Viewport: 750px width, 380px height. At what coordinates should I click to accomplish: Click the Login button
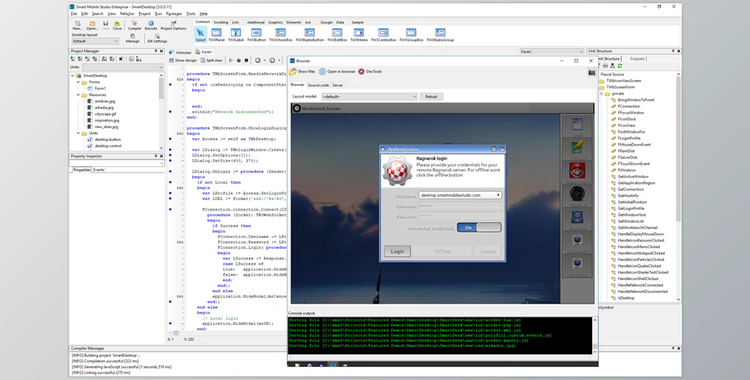tap(397, 251)
